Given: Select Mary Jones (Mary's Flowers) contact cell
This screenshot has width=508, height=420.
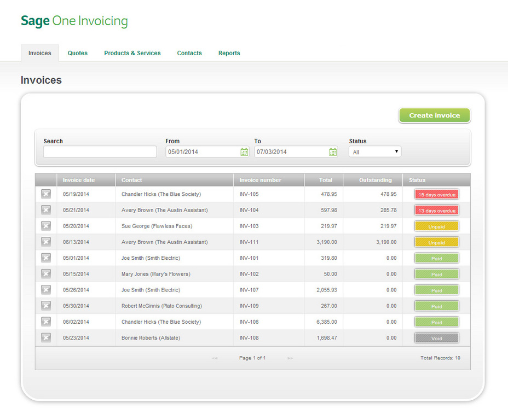Looking at the screenshot, I should pyautogui.click(x=156, y=274).
